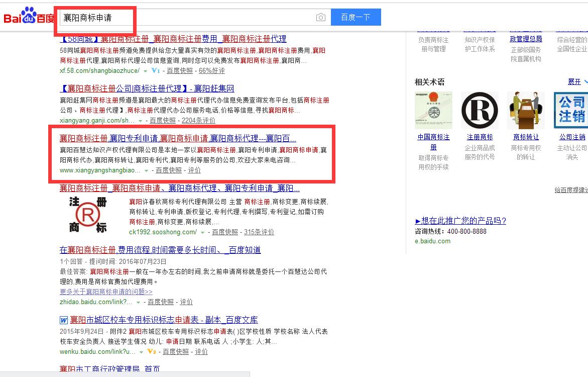The height and width of the screenshot is (377, 588).
Task: Click the 咨询热线 400-800-8888 text
Action: 450,231
